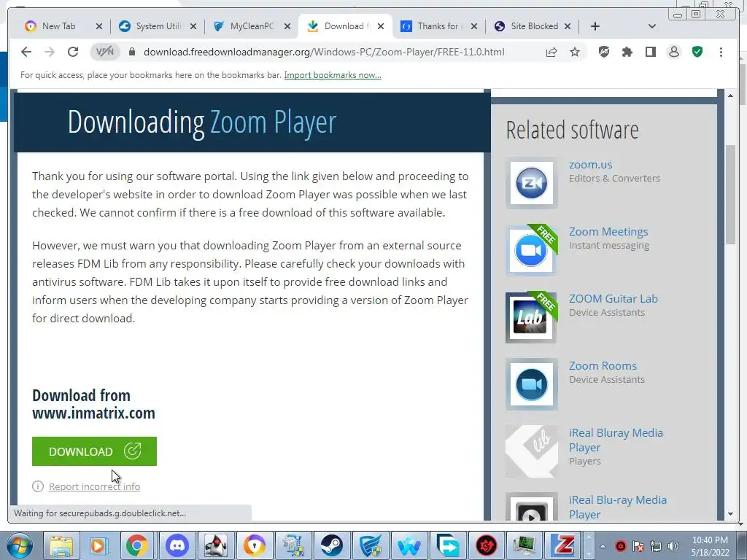Click the network tray icon

656,546
